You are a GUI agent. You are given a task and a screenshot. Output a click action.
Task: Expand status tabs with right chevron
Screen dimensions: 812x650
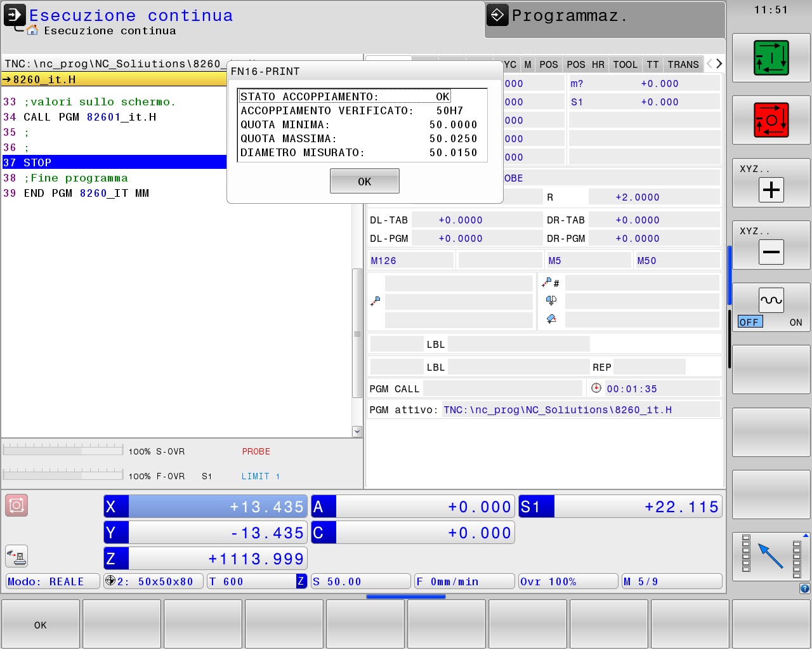[x=719, y=63]
